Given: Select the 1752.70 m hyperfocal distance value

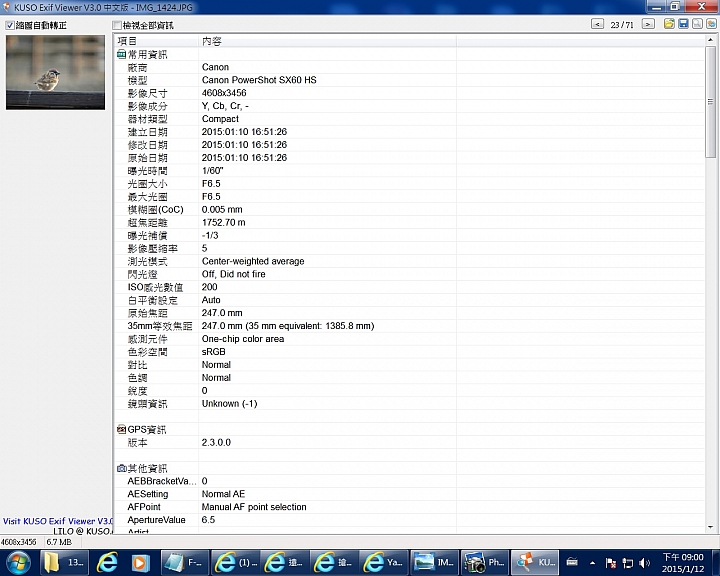Looking at the screenshot, I should (x=224, y=222).
